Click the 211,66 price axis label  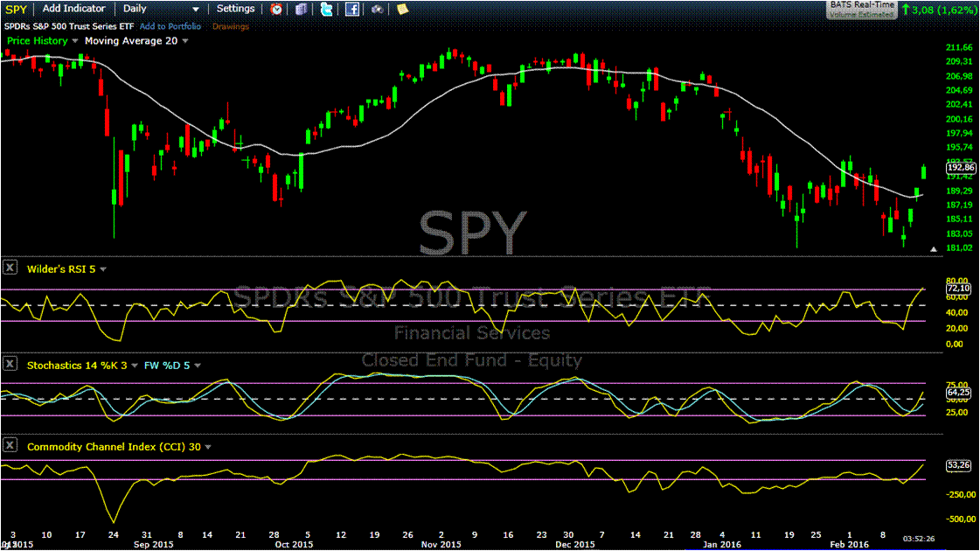pyautogui.click(x=959, y=47)
